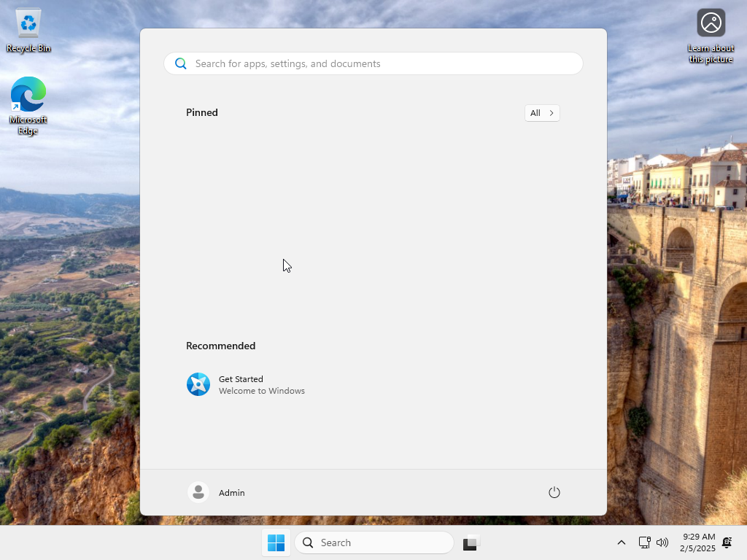Viewport: 747px width, 560px height.
Task: Open the network status tray icon
Action: click(644, 542)
